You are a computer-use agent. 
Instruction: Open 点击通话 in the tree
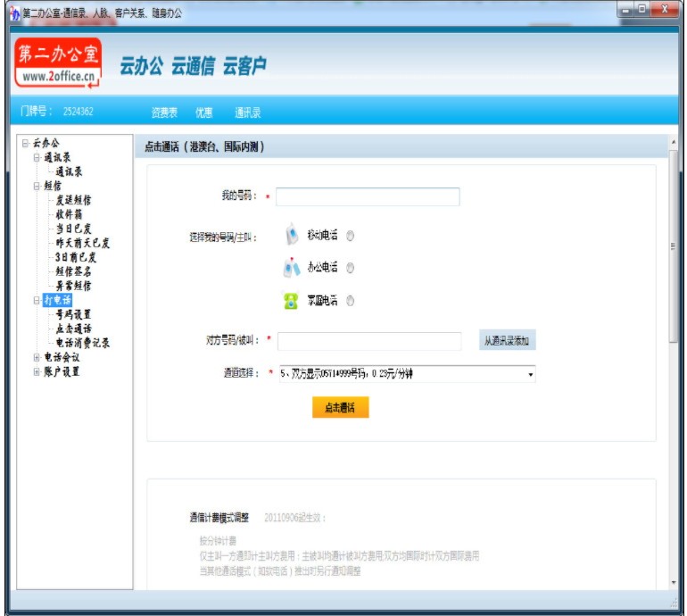(73, 329)
